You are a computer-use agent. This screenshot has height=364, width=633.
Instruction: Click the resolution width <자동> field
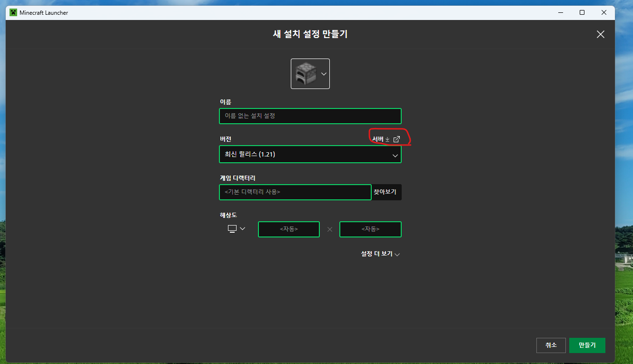pos(289,229)
